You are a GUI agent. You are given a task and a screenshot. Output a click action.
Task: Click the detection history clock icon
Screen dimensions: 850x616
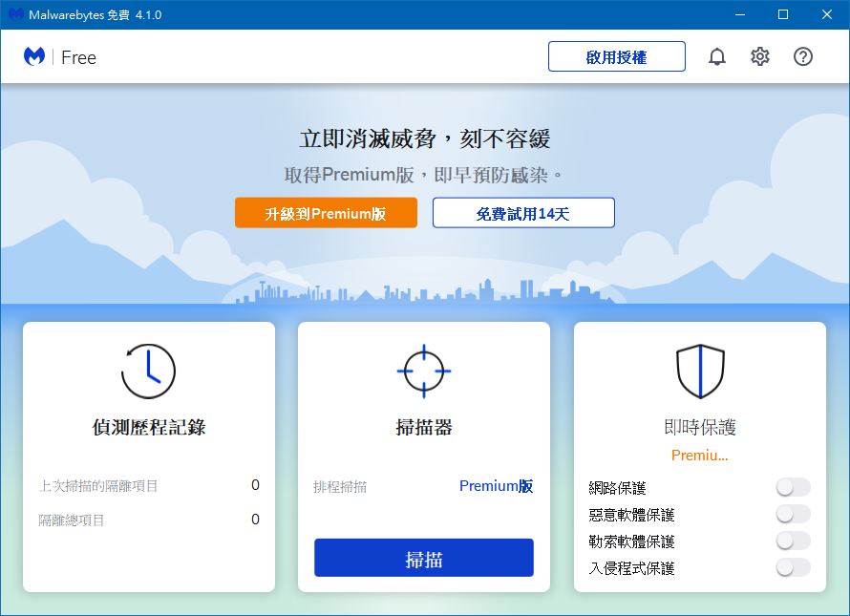click(x=149, y=372)
